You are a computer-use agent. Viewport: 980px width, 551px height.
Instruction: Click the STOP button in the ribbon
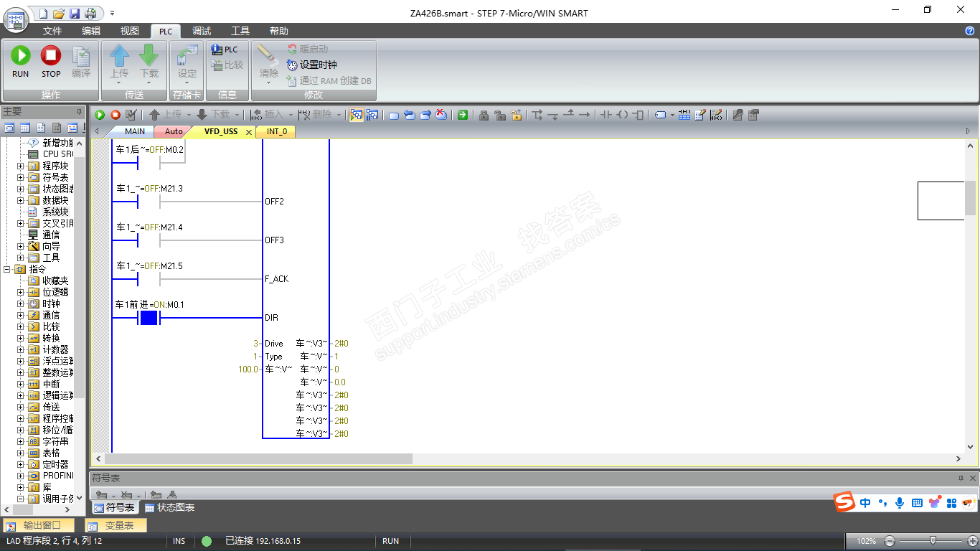click(51, 61)
